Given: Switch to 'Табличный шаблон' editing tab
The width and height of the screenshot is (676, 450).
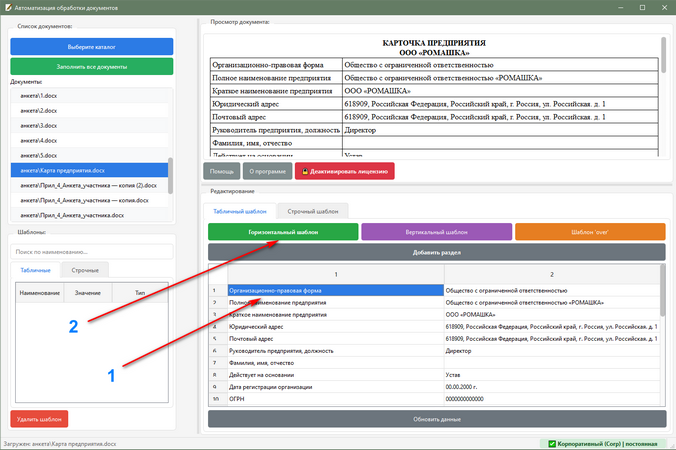Looking at the screenshot, I should coord(240,211).
